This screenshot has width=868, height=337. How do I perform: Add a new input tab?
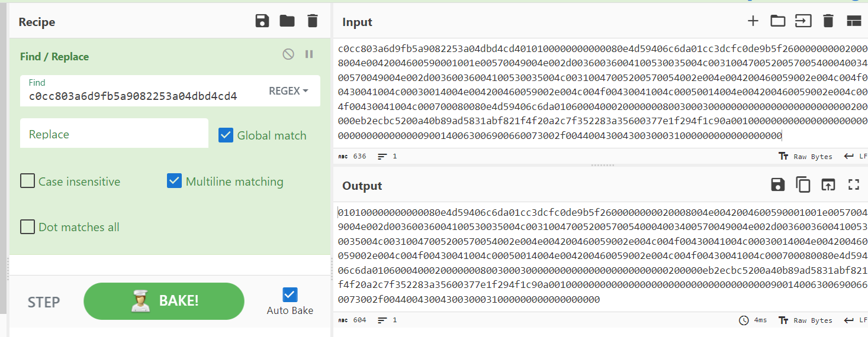pyautogui.click(x=753, y=21)
